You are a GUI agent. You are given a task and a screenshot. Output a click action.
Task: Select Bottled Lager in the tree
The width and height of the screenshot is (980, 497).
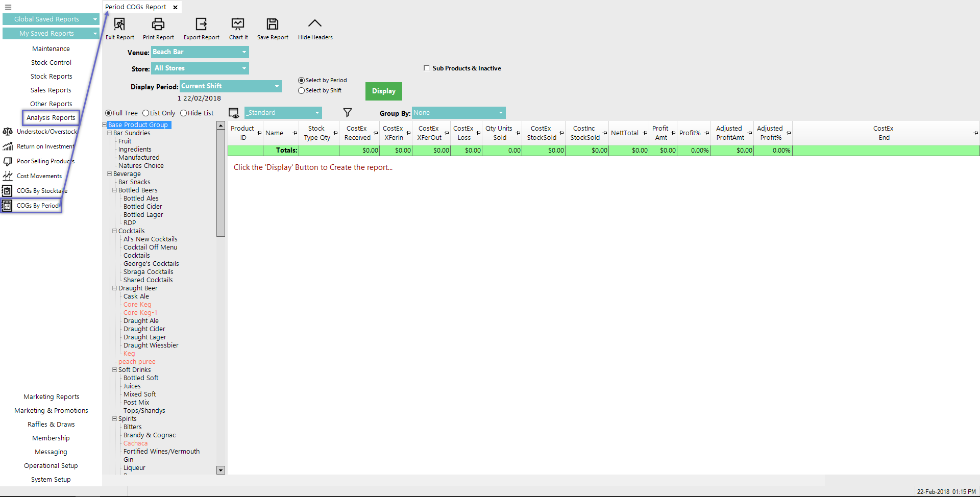pos(143,215)
